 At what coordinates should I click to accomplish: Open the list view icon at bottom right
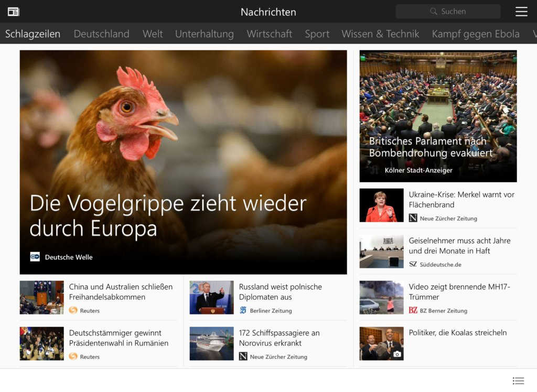[x=518, y=380]
